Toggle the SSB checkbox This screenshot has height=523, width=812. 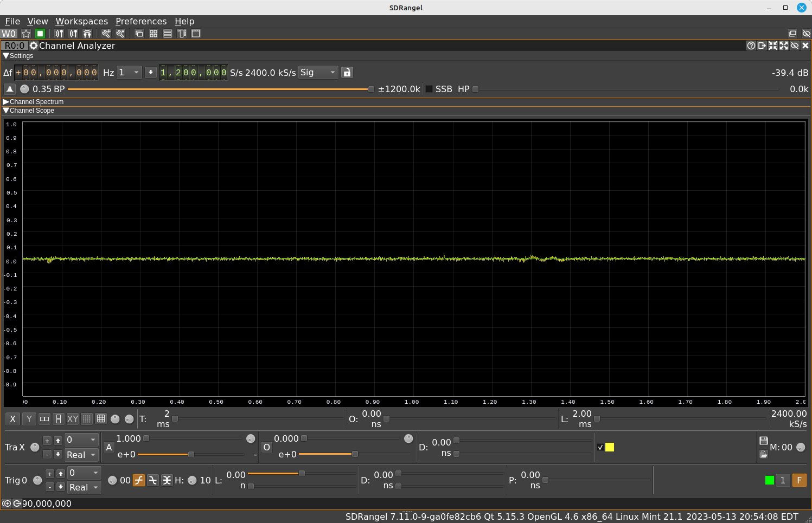pos(429,89)
